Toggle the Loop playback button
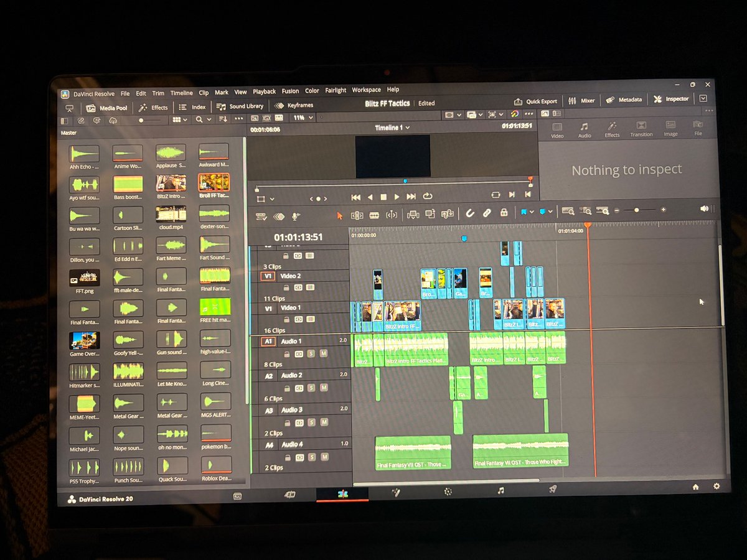The image size is (747, 560). [x=428, y=196]
